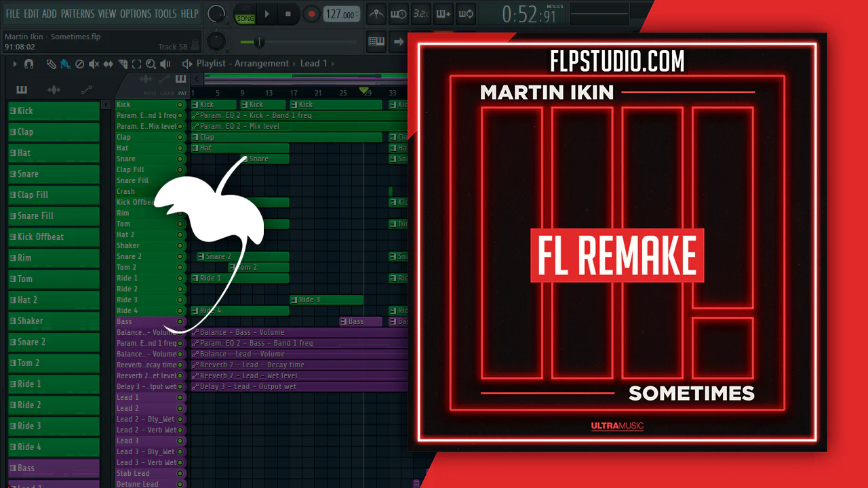Select the Mute tool in Playlist toolbar

(x=94, y=64)
